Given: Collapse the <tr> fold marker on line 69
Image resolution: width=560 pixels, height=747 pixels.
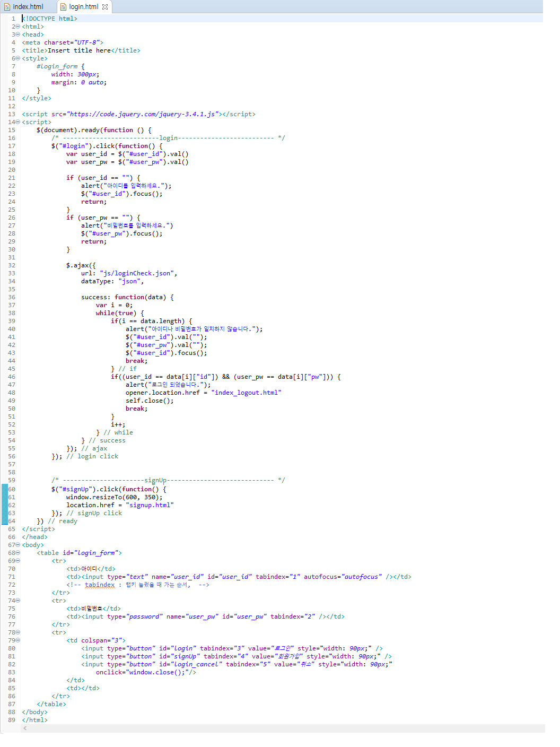Looking at the screenshot, I should point(18,561).
